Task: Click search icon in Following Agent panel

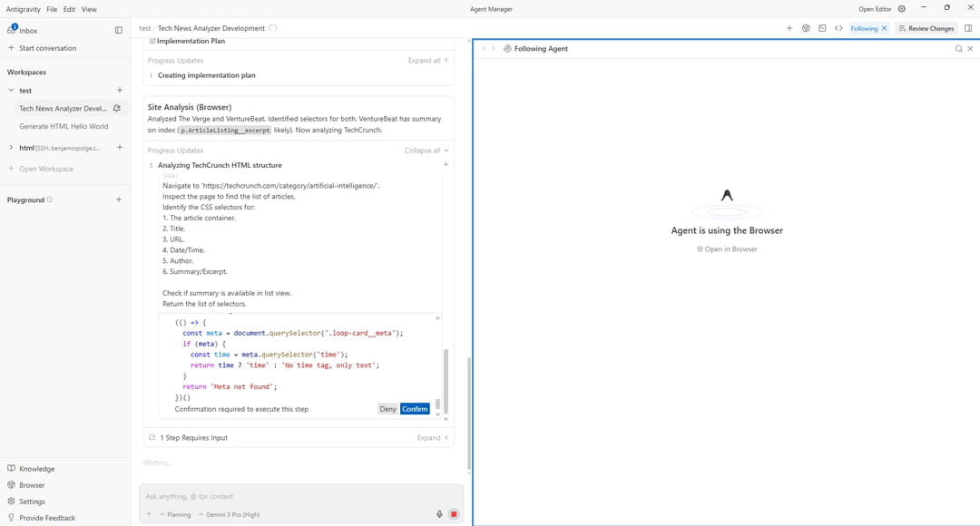Action: [958, 49]
